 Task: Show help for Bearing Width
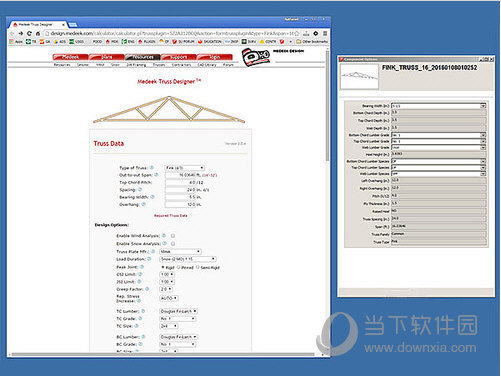tap(152, 197)
